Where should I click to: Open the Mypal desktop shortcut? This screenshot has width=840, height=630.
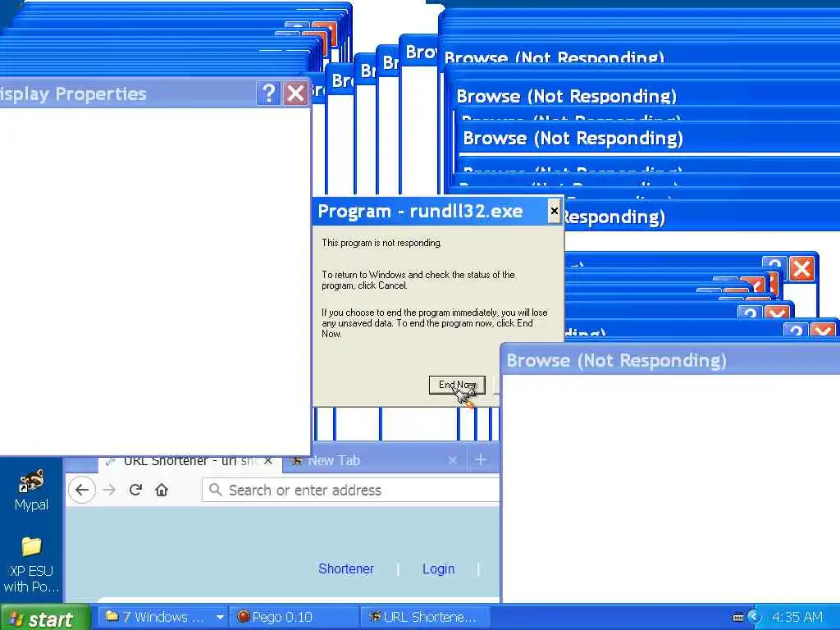(31, 491)
